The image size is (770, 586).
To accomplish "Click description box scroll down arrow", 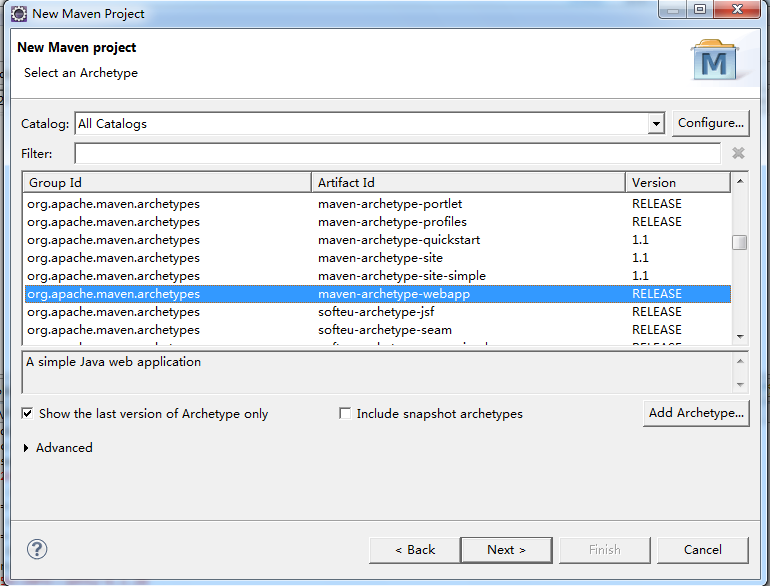I will coord(740,385).
